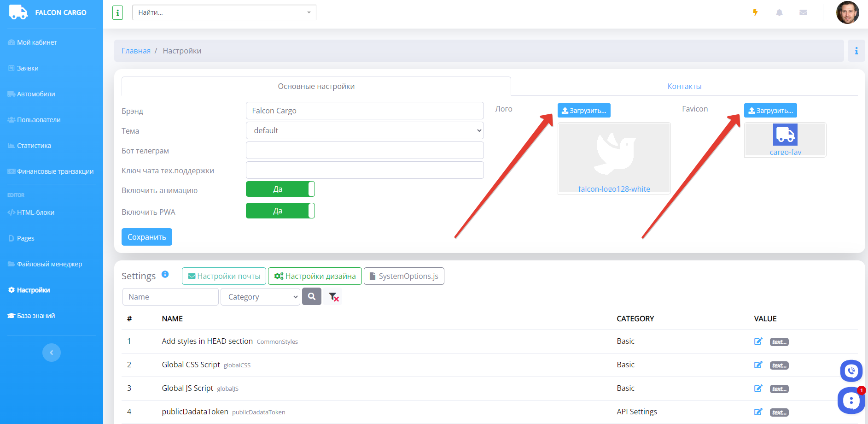Toggle the Включить анимацию switch
Viewport: 868px width, 424px height.
click(280, 189)
